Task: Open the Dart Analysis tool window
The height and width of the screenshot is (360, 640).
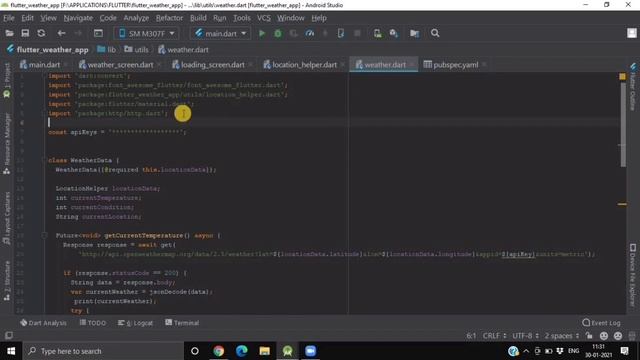Action: click(x=43, y=323)
